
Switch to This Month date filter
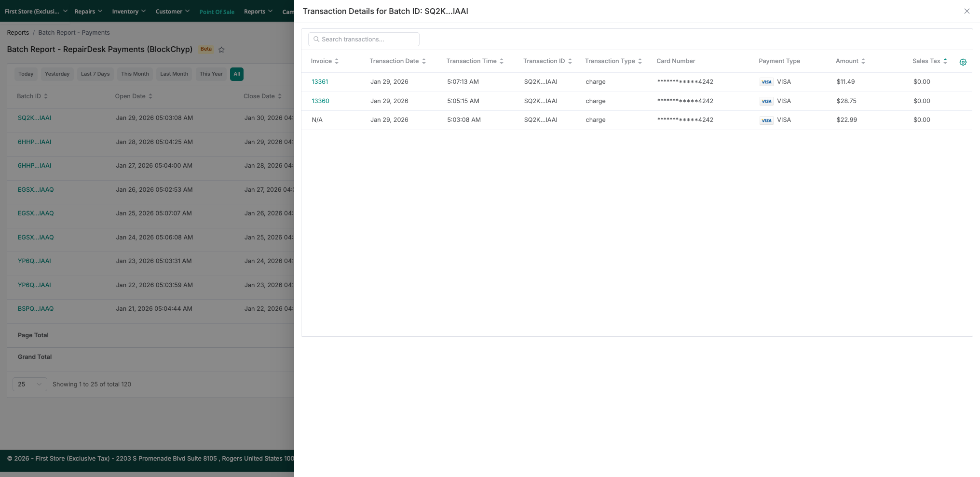point(135,74)
